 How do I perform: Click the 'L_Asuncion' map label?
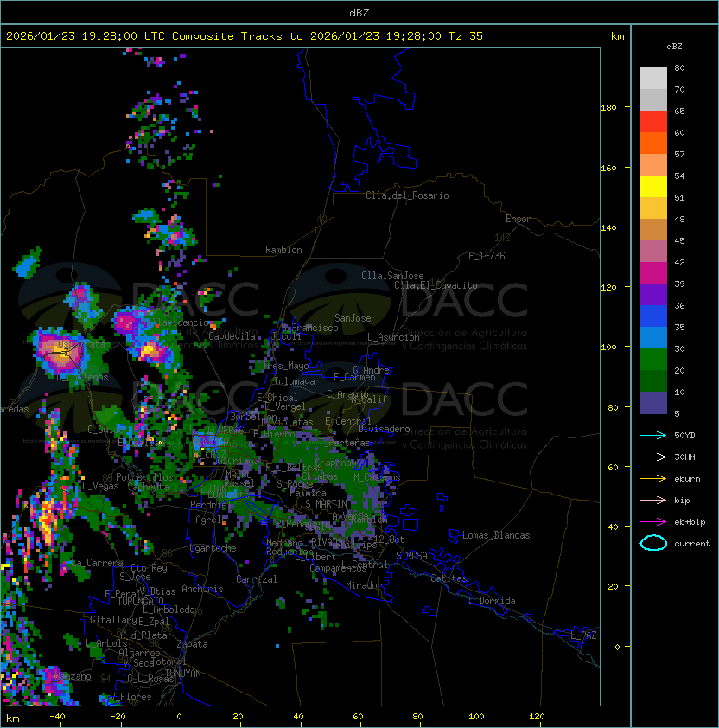pos(393,337)
